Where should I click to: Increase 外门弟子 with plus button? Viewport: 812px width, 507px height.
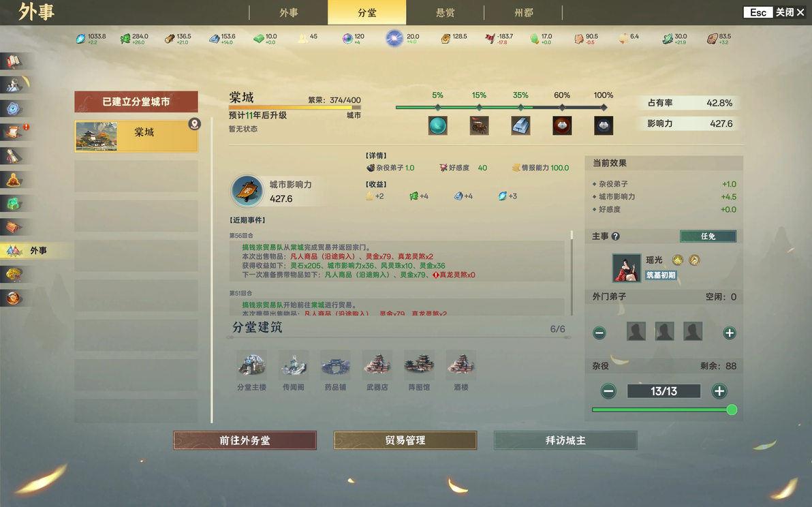(729, 333)
